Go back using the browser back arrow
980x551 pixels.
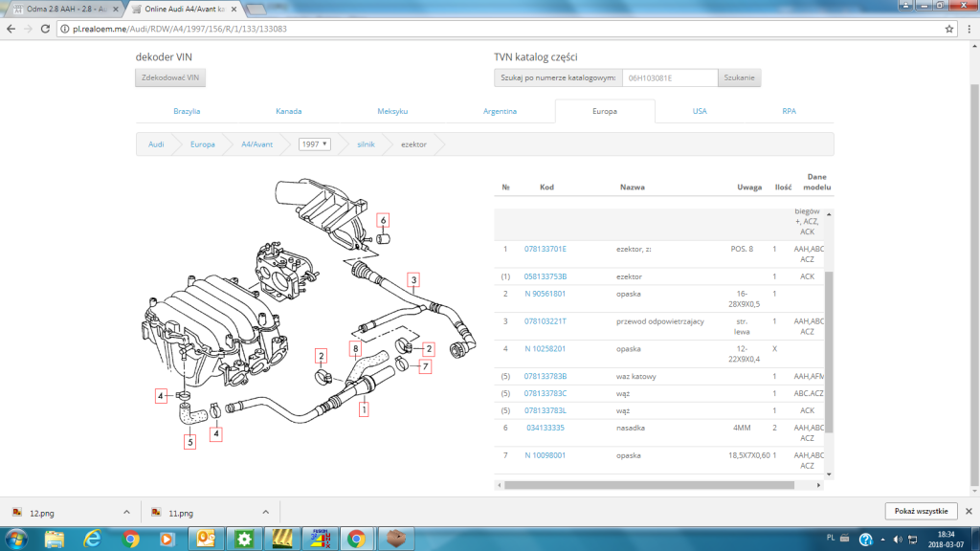[11, 29]
